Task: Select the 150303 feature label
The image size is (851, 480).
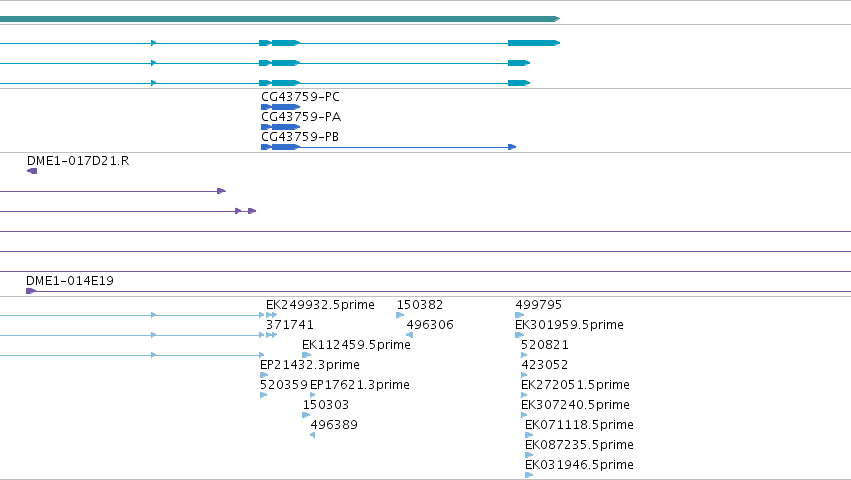Action: [x=326, y=405]
